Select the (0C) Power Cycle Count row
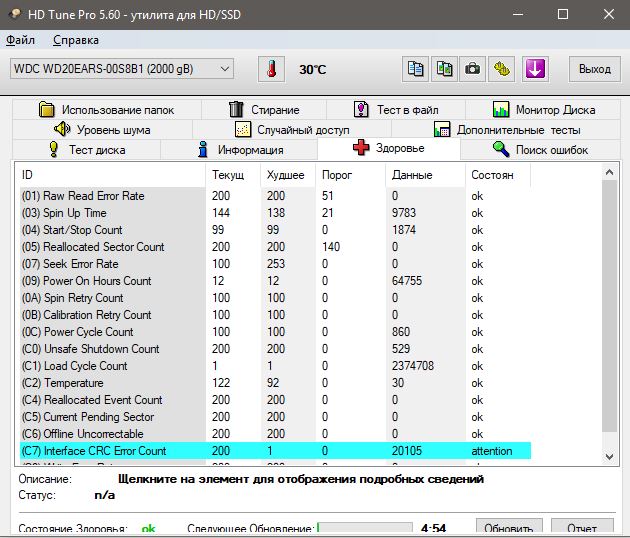This screenshot has width=630, height=538. [x=275, y=332]
